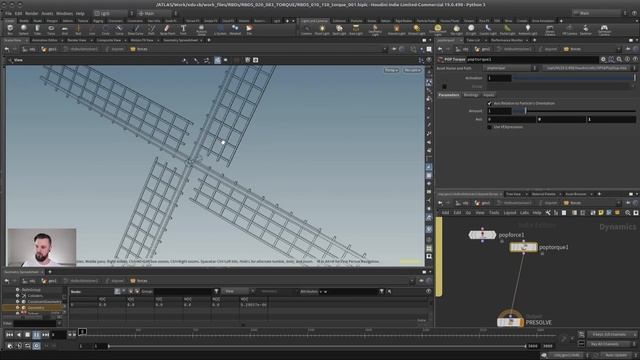Screen dimensions: 640x360
Task: Select the File shelf tool
Action: point(249,29)
